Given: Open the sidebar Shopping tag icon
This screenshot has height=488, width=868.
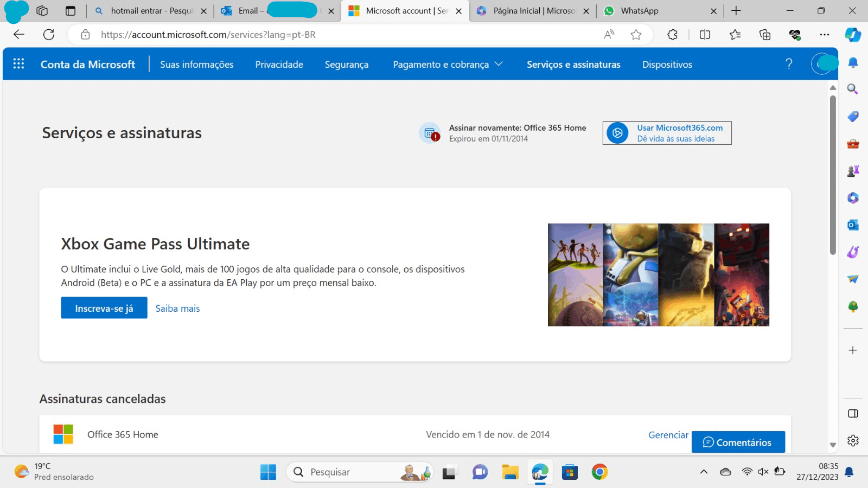Looking at the screenshot, I should pos(853,116).
